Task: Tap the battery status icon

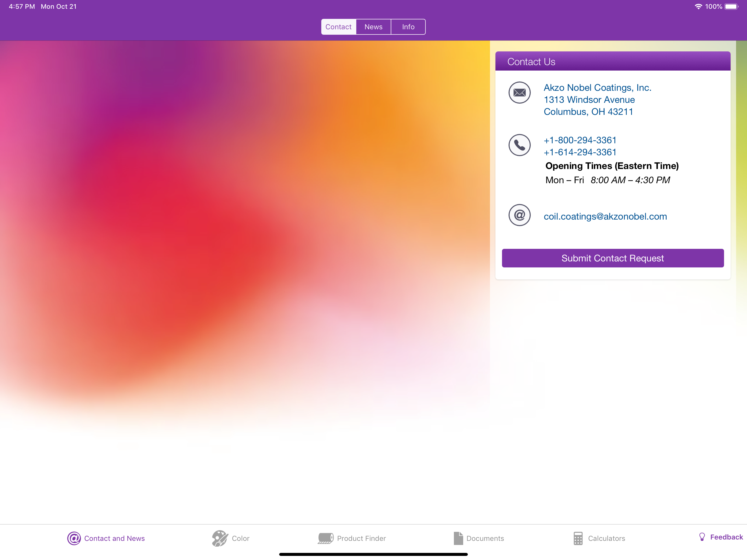Action: [732, 6]
